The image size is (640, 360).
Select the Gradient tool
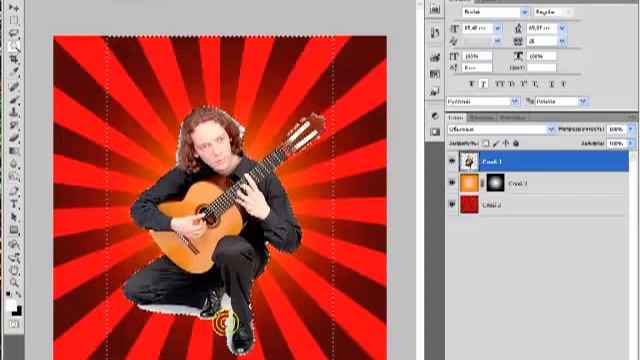click(x=14, y=151)
